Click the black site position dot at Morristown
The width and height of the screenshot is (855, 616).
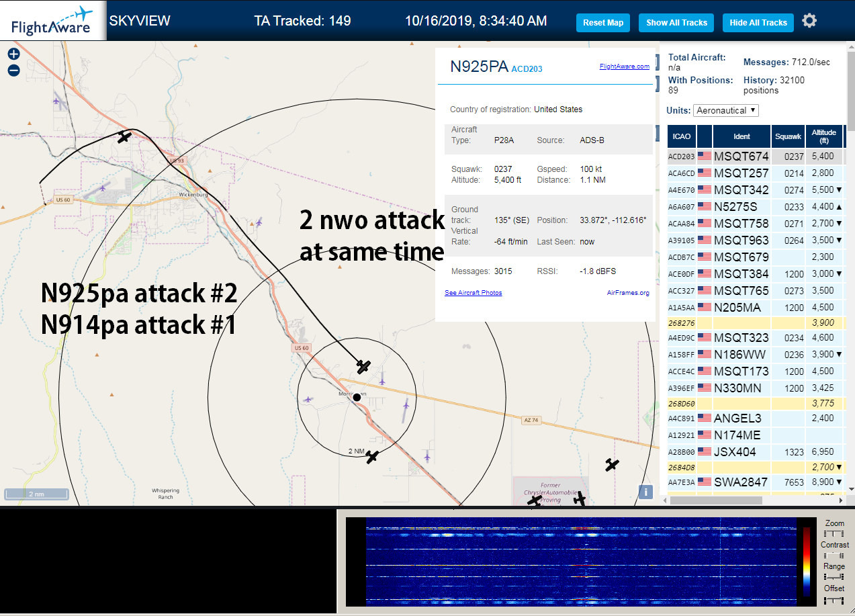[357, 398]
